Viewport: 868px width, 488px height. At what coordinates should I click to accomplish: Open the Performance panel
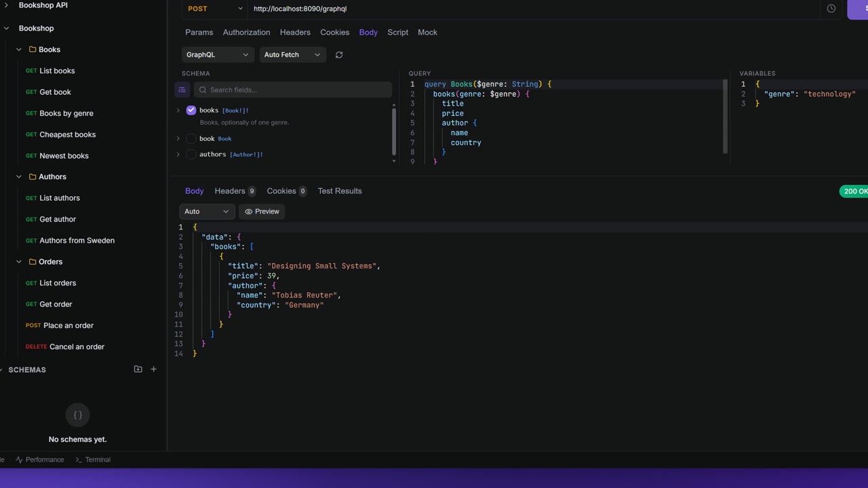[40, 460]
